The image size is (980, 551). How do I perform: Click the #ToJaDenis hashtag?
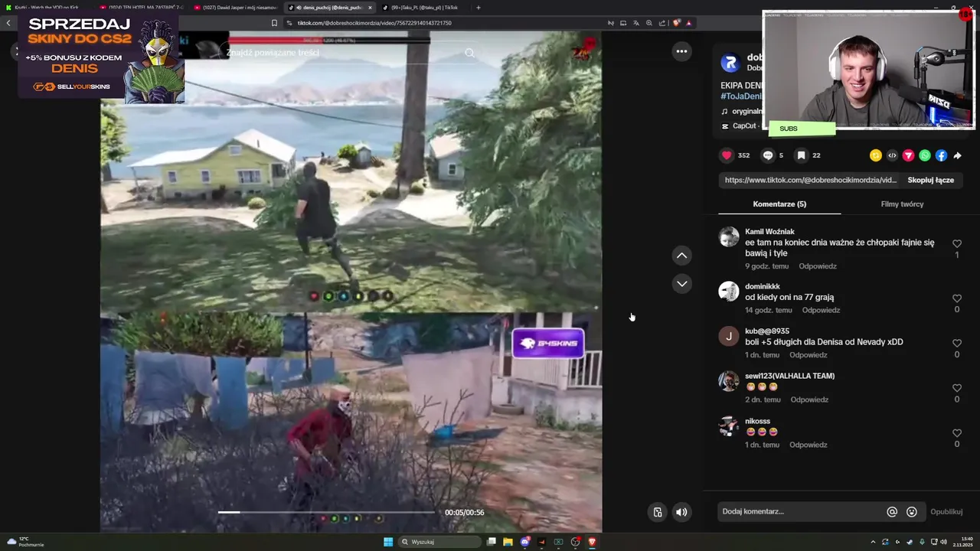click(741, 96)
